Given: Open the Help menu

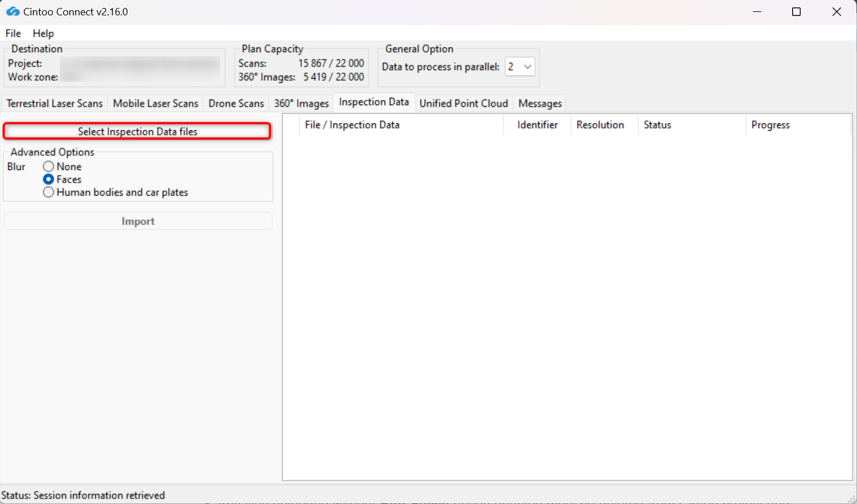Looking at the screenshot, I should coord(43,34).
